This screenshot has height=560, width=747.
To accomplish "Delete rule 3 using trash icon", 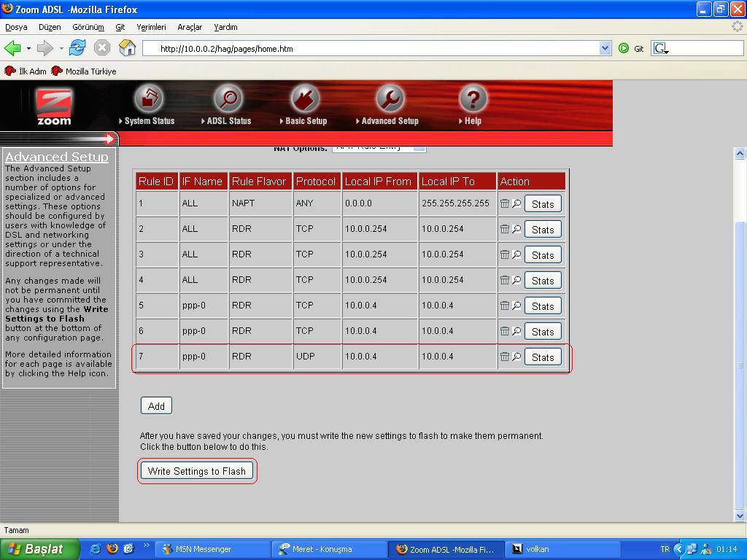I will (505, 254).
